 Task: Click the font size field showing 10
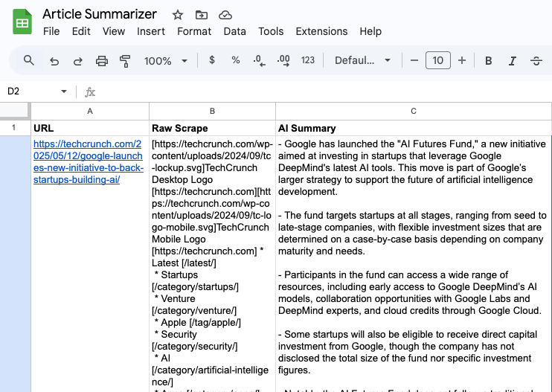[x=438, y=60]
